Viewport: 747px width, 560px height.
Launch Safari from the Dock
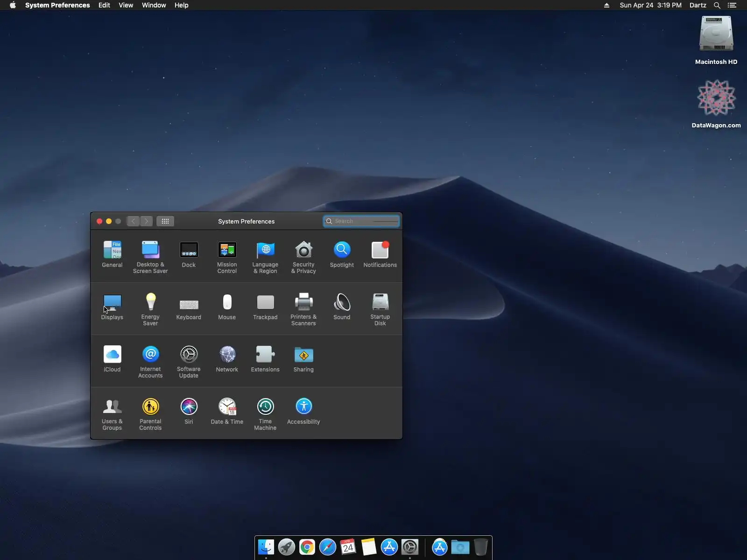pos(328,547)
